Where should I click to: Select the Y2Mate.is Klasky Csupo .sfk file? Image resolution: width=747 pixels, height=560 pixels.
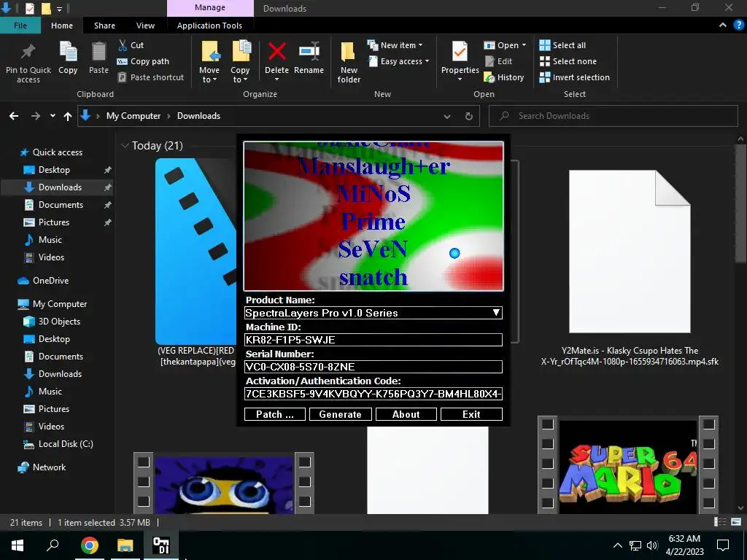630,267
